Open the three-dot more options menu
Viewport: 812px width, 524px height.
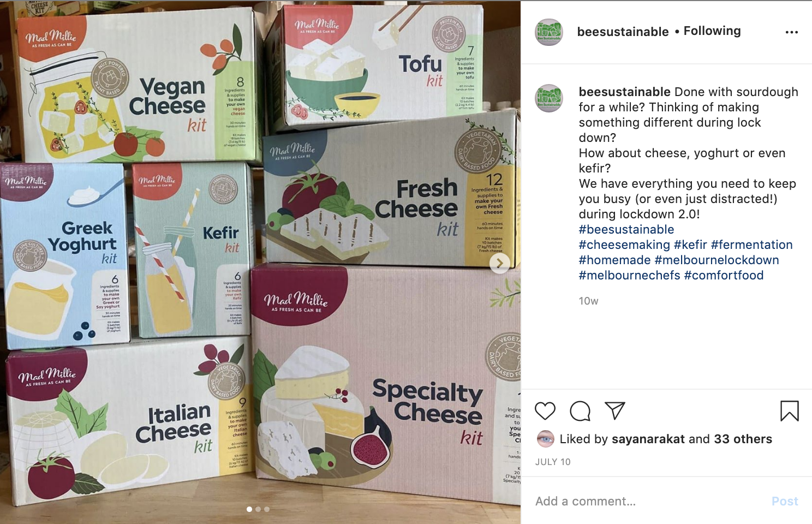792,32
